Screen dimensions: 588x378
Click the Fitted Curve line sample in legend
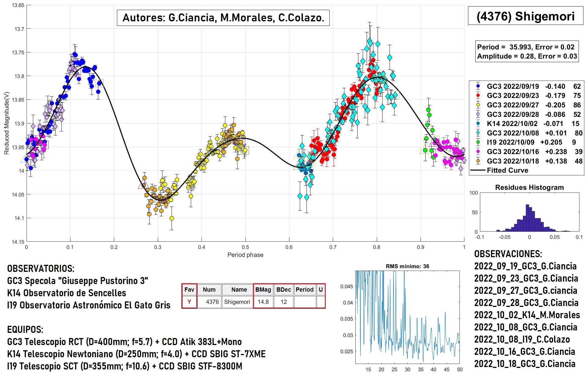coord(478,170)
